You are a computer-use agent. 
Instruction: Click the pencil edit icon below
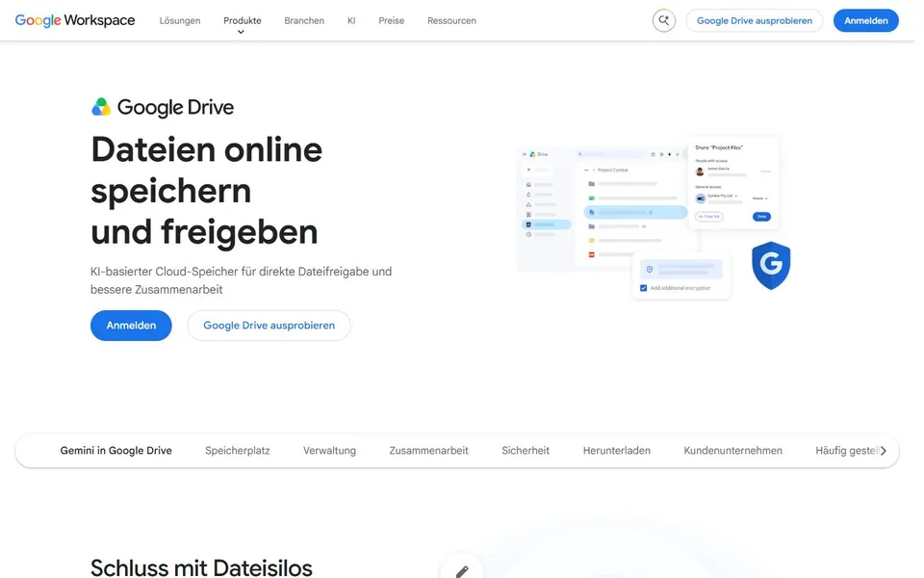point(462,570)
